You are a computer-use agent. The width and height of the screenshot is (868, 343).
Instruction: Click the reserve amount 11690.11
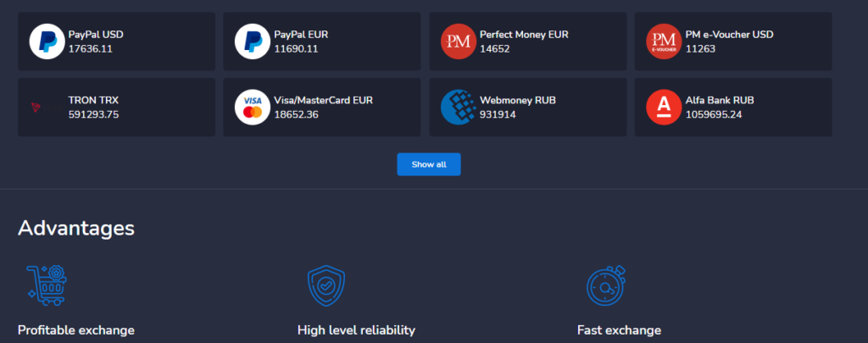296,48
